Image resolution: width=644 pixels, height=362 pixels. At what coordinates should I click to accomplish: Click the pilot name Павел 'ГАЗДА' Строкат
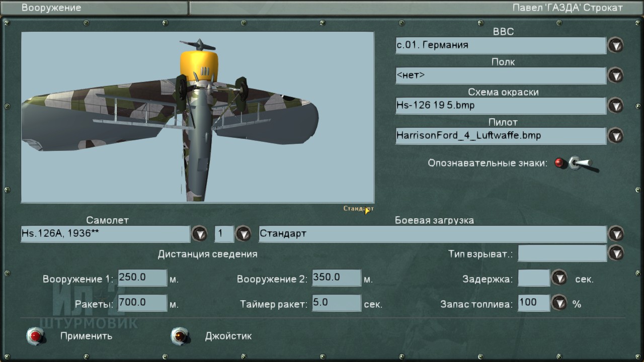[x=568, y=8]
